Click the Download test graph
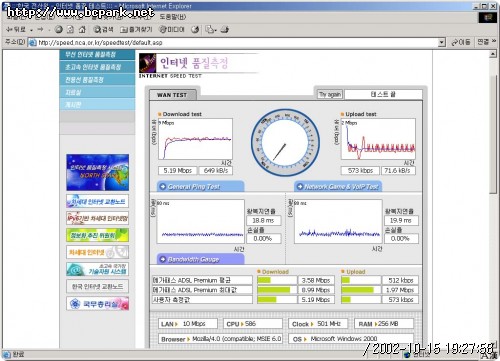Image resolution: width=500 pixels, height=361 pixels. [x=195, y=139]
